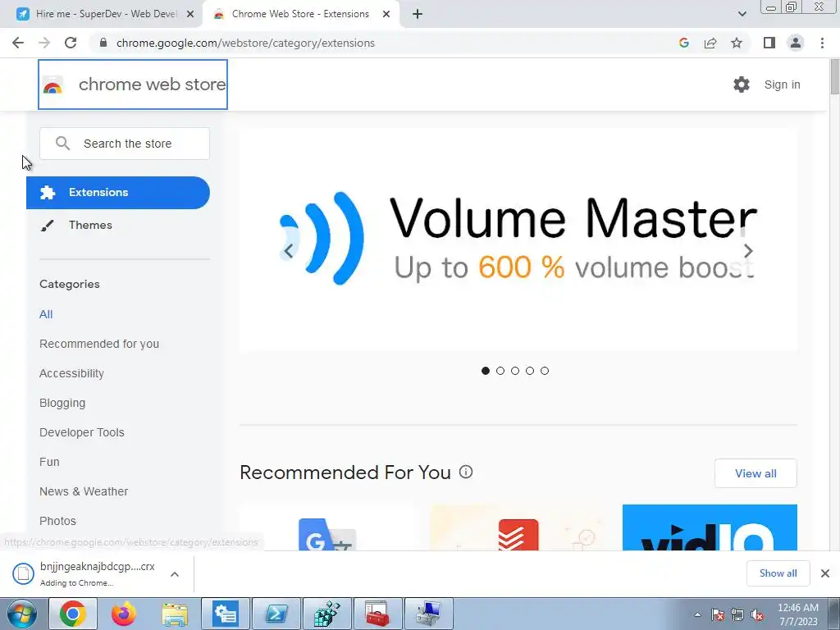Open the Todoist extension card
The height and width of the screenshot is (630, 840).
pyautogui.click(x=518, y=527)
